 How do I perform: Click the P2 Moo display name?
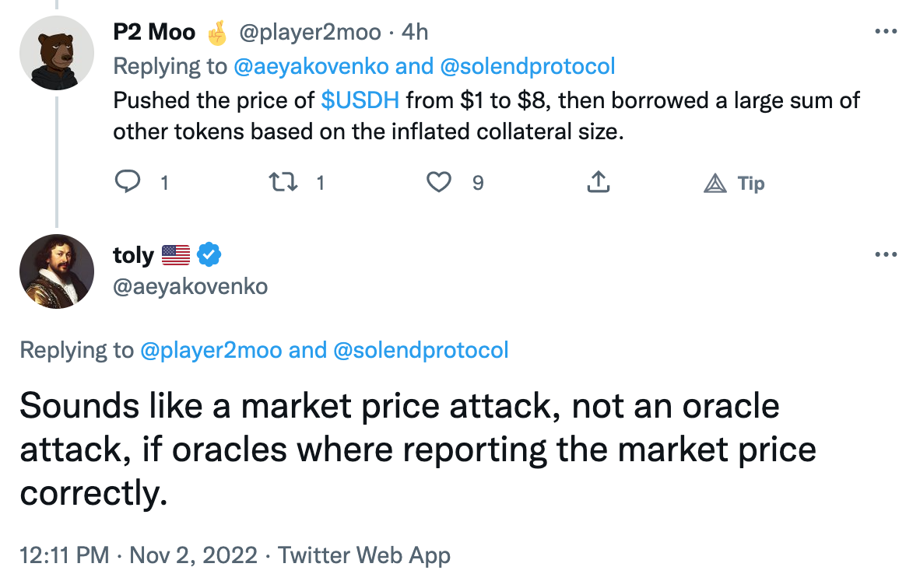[x=154, y=32]
